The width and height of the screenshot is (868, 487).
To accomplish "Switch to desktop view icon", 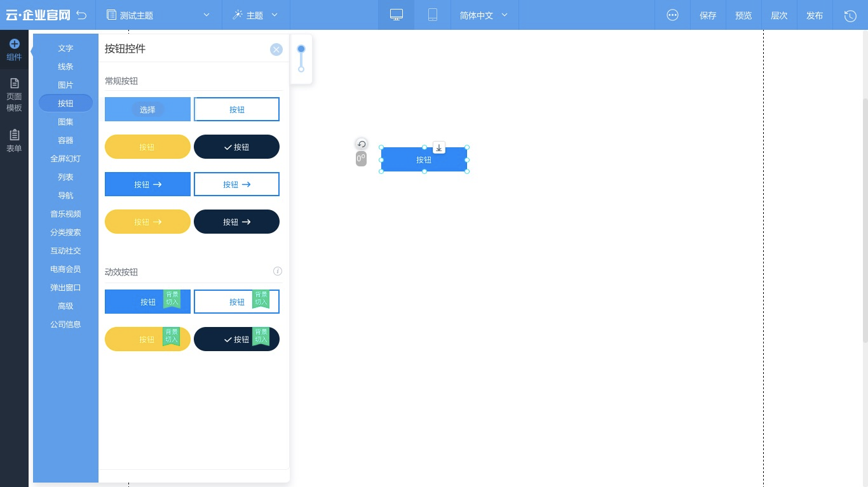I will 397,15.
